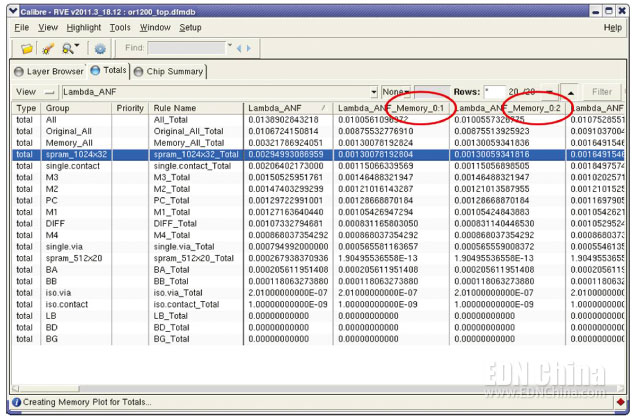Select the BG_Total rule
The image size is (632, 420).
point(171,339)
